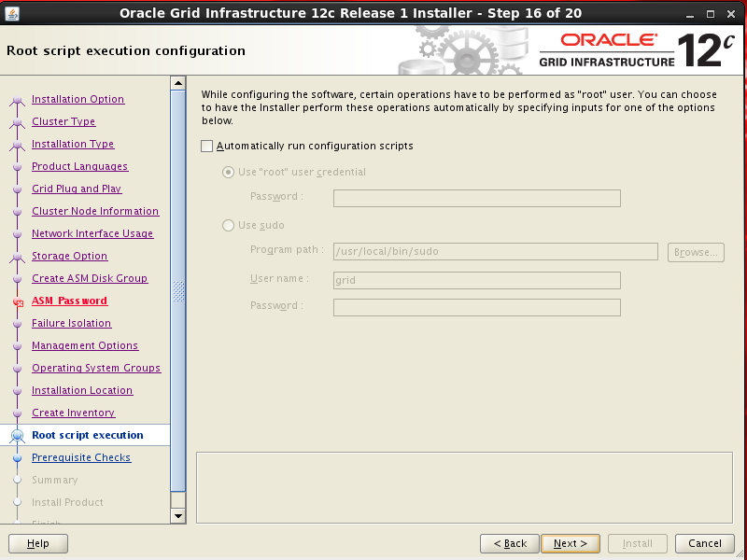Click the step list scrollbar thumb
747x560 pixels.
point(178,291)
